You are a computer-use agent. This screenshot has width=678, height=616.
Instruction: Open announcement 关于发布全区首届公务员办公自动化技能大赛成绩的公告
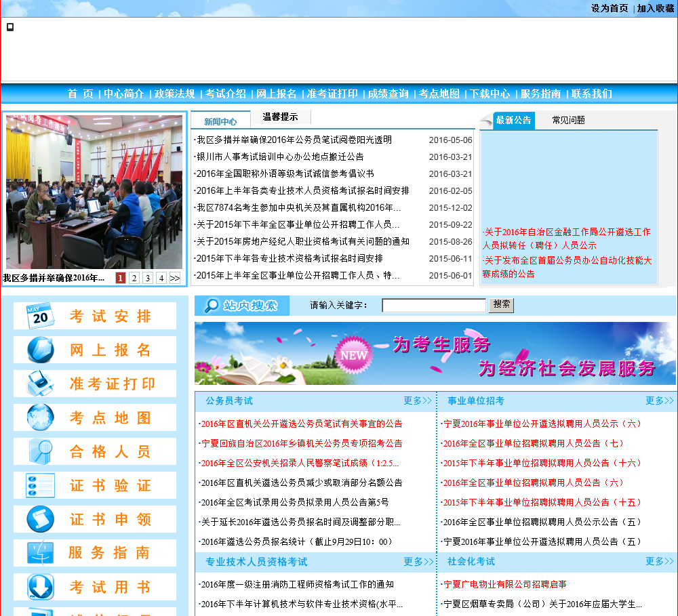[x=567, y=267]
